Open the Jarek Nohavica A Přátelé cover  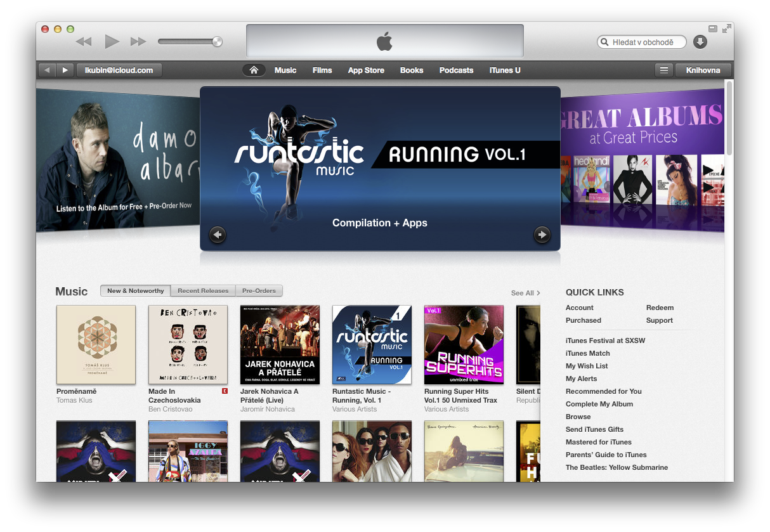[280, 345]
